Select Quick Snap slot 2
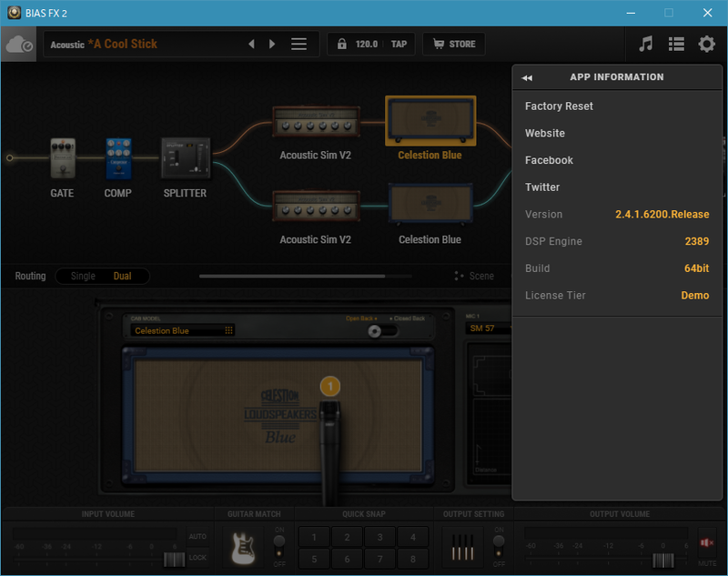The image size is (728, 576). [347, 537]
